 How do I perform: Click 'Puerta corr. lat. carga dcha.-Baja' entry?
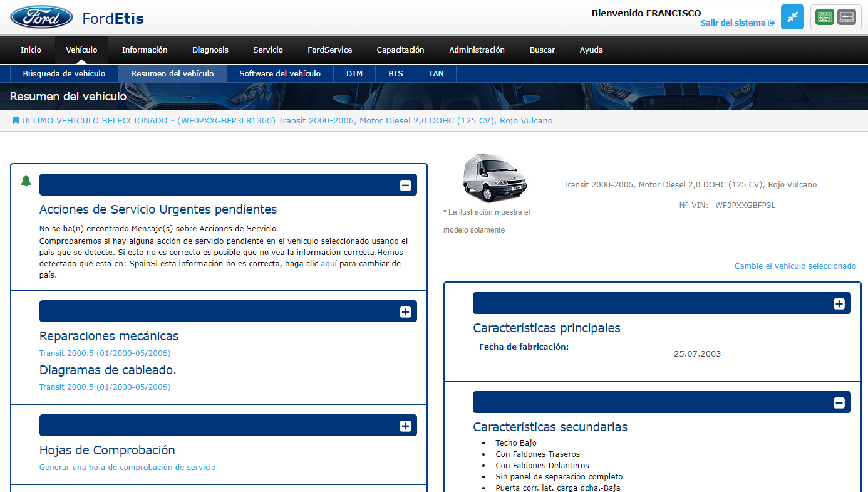pos(558,488)
